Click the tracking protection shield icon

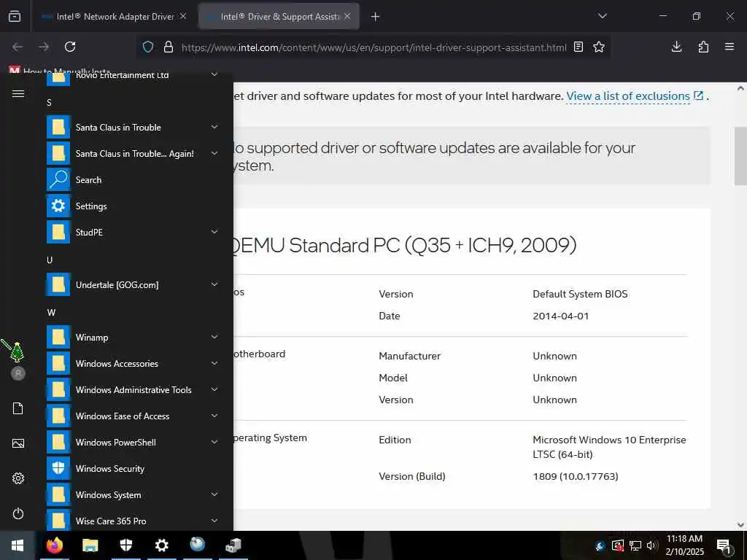[148, 47]
